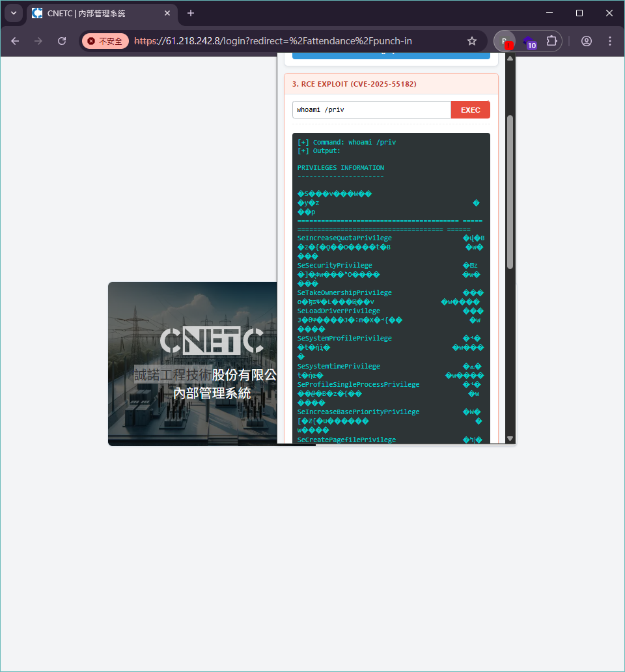Focus the address bar URL

273,41
